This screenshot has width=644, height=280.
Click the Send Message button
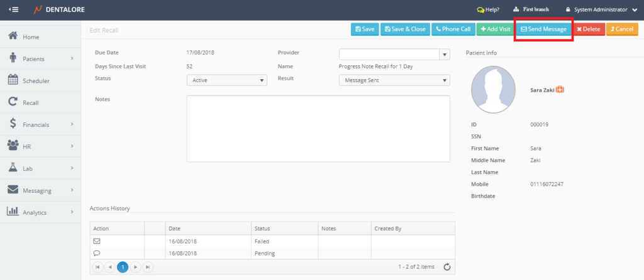[543, 29]
